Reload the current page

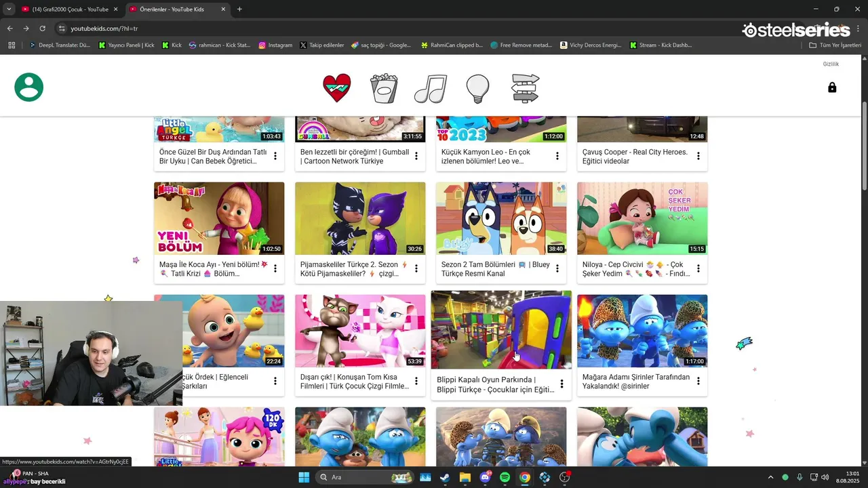pos(42,28)
